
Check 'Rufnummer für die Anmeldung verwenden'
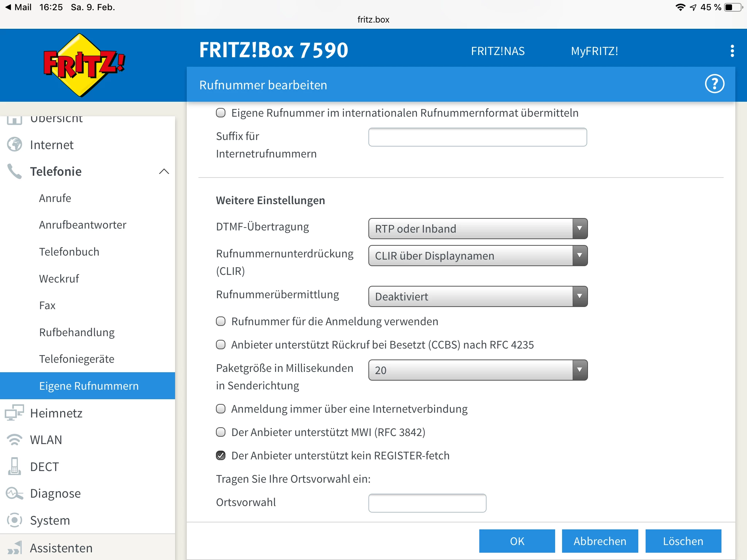[221, 321]
